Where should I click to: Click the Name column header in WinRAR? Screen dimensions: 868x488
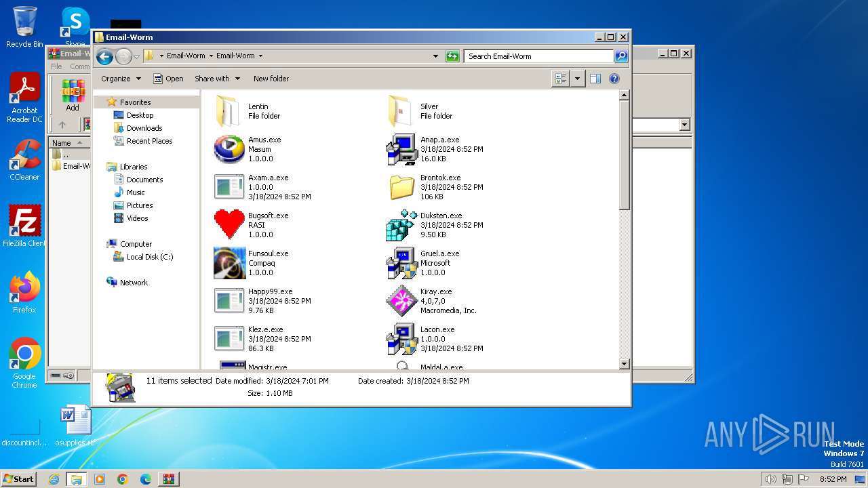coord(69,142)
